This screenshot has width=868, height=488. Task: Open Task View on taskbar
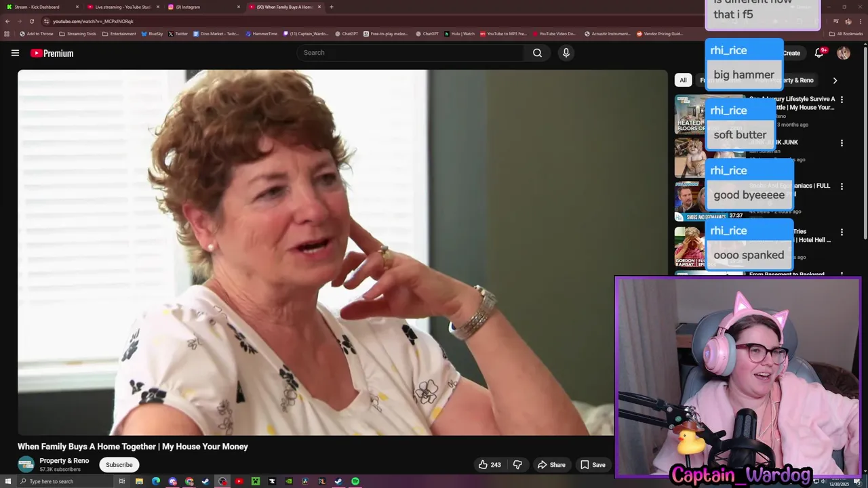point(122,481)
